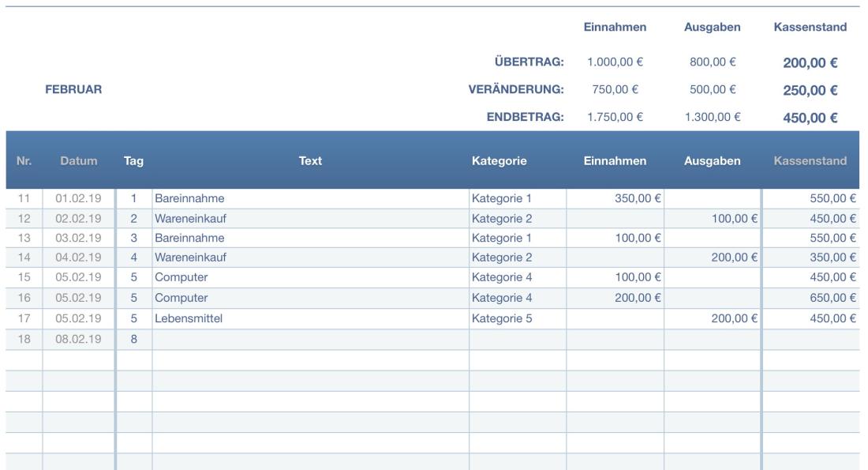Image resolution: width=868 pixels, height=470 pixels.
Task: Select the ÜBERTRAG Ausgaben value 800,00 €
Action: click(713, 62)
